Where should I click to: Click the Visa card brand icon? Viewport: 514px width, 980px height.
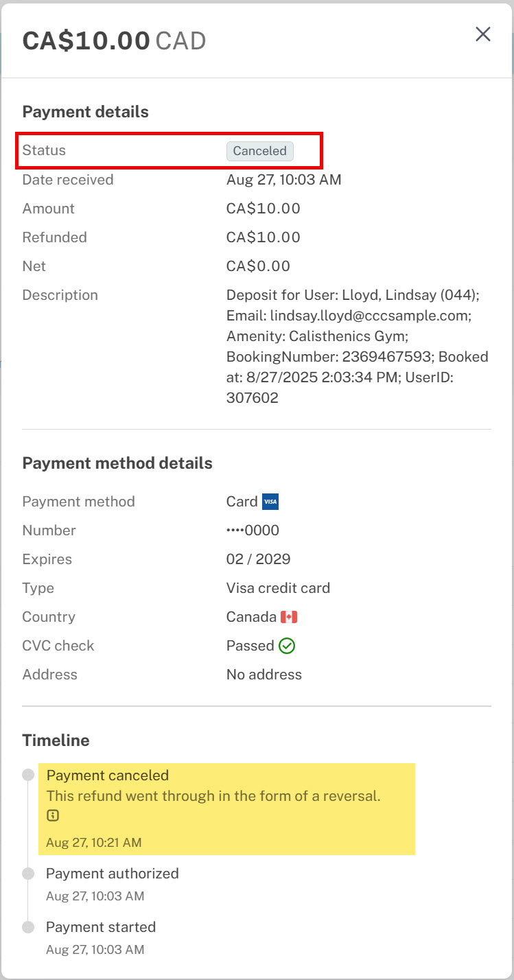[270, 502]
